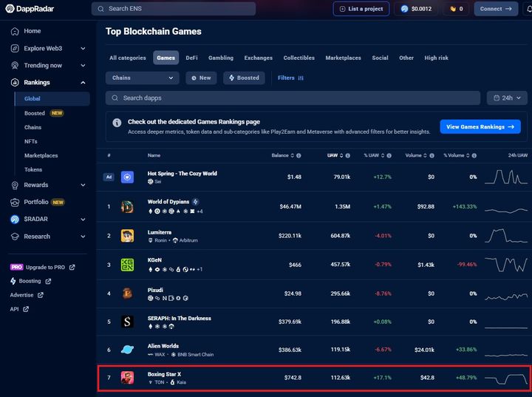Click the info icon beside % UAW column
The image size is (532, 397).
[x=389, y=155]
